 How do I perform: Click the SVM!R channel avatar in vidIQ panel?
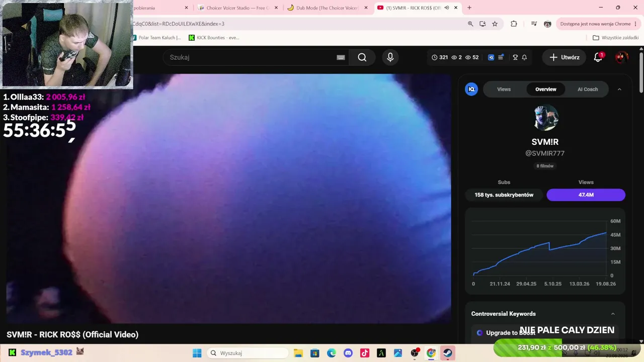(545, 118)
